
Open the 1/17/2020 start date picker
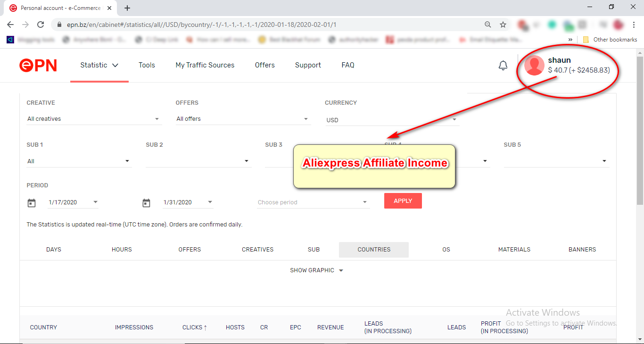tap(73, 202)
